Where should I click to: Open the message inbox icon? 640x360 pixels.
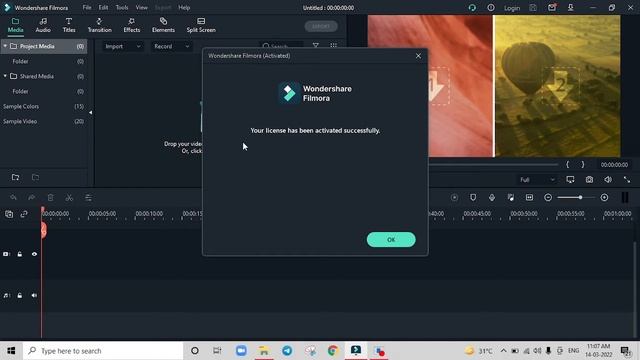(551, 7)
